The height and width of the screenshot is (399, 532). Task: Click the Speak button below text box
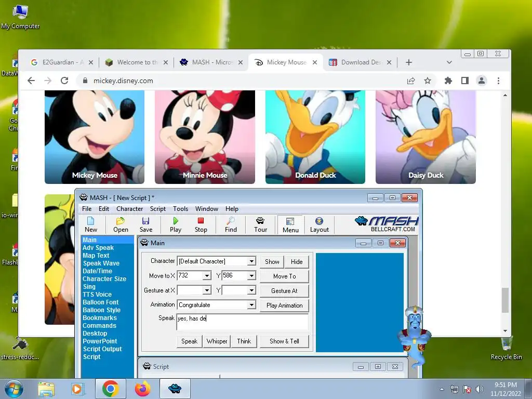(x=189, y=341)
